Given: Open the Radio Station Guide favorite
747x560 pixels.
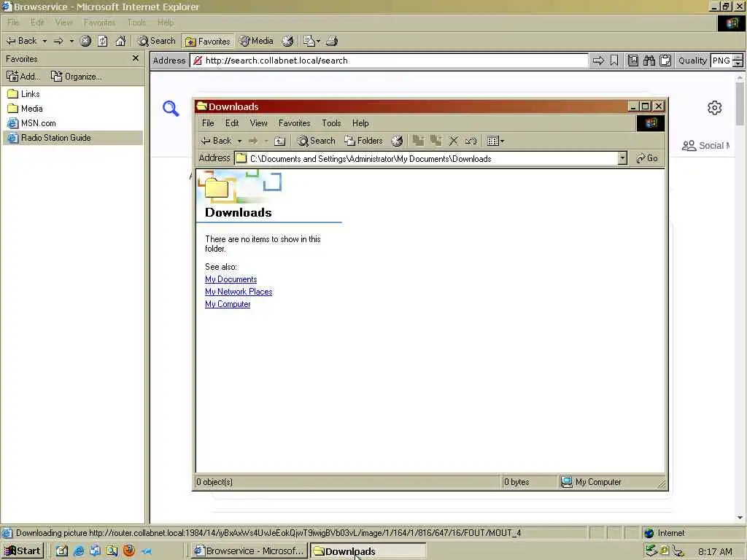Looking at the screenshot, I should pos(49,138).
